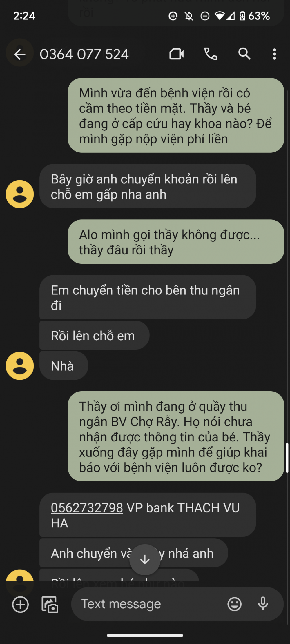Tap sender avatar beside 'Nhà' message

coord(20,366)
